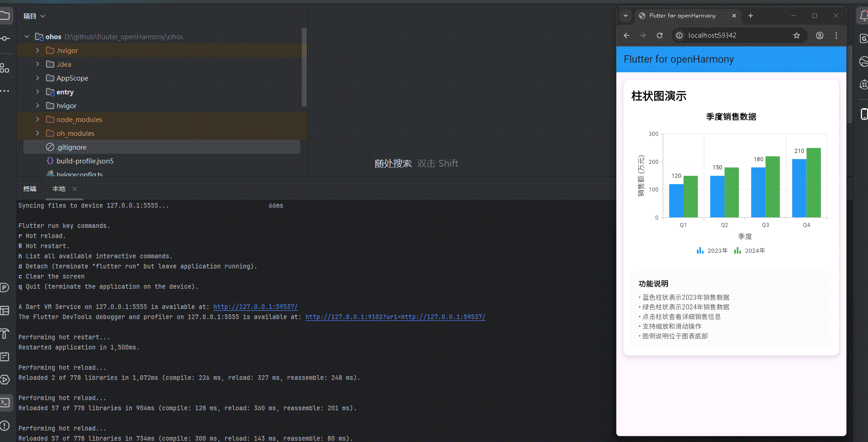Viewport: 868px width, 442px height.
Task: Expand the hvigor folder
Action: (x=38, y=105)
